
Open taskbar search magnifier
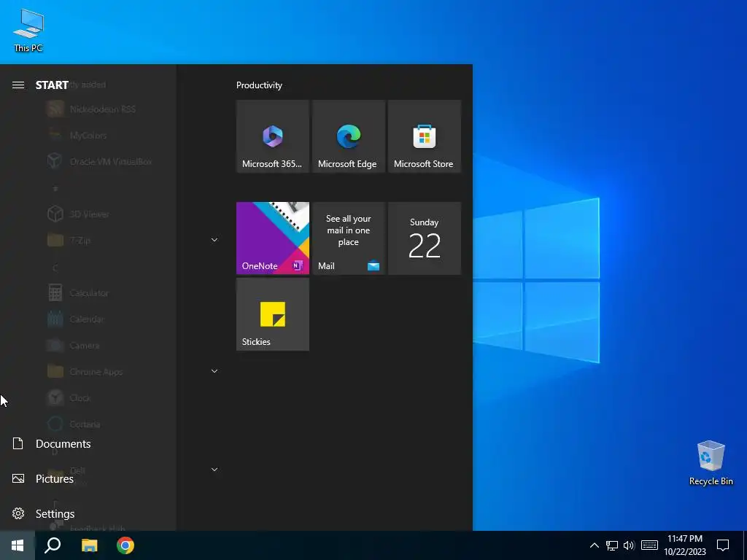(x=53, y=545)
